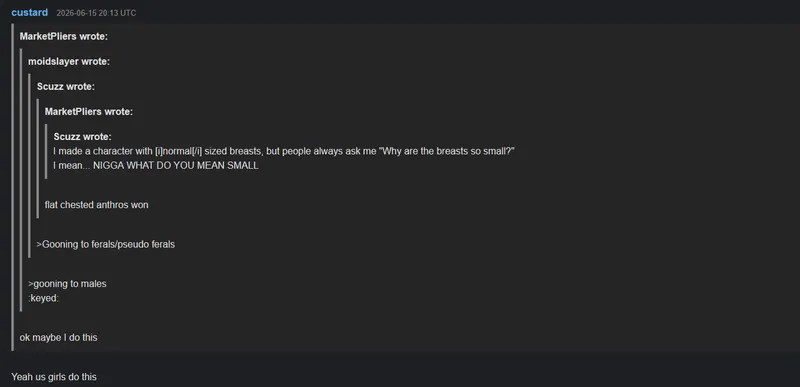Viewport: 800px width, 387px height.
Task: Select the Scuzz wrote header above MarketPliers quote
Action: pos(66,87)
